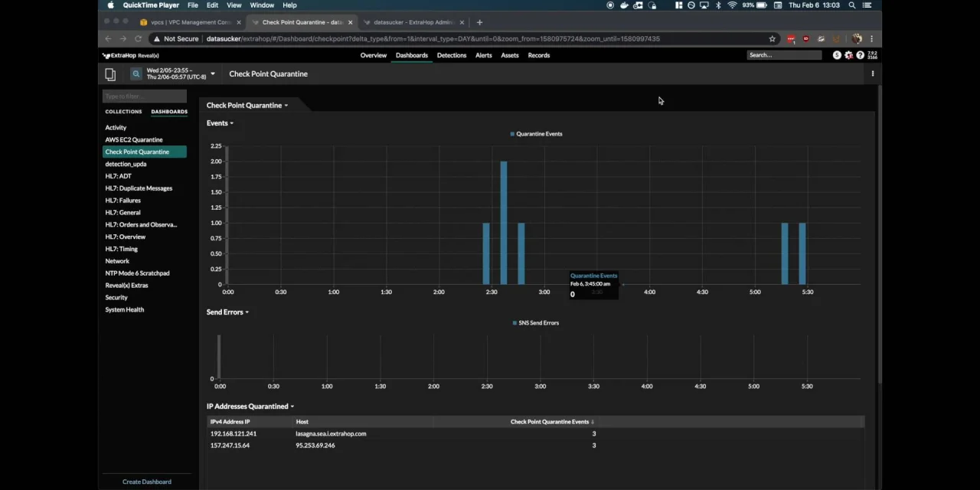Click host lasagna.sea.i.extrahop.com

click(331, 434)
